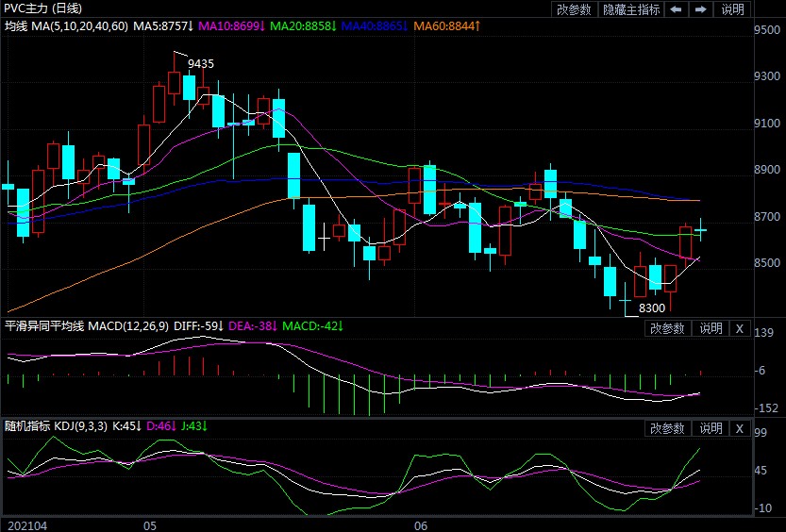Screen dimensions: 786x532
Task: Open 改参数 for the main MA chart
Action: click(574, 9)
